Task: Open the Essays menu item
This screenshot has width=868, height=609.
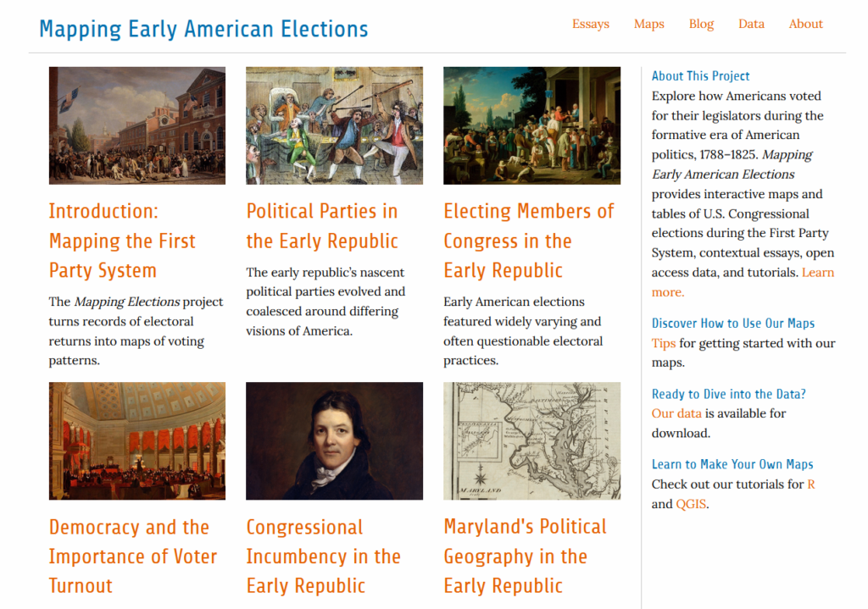Action: [590, 24]
